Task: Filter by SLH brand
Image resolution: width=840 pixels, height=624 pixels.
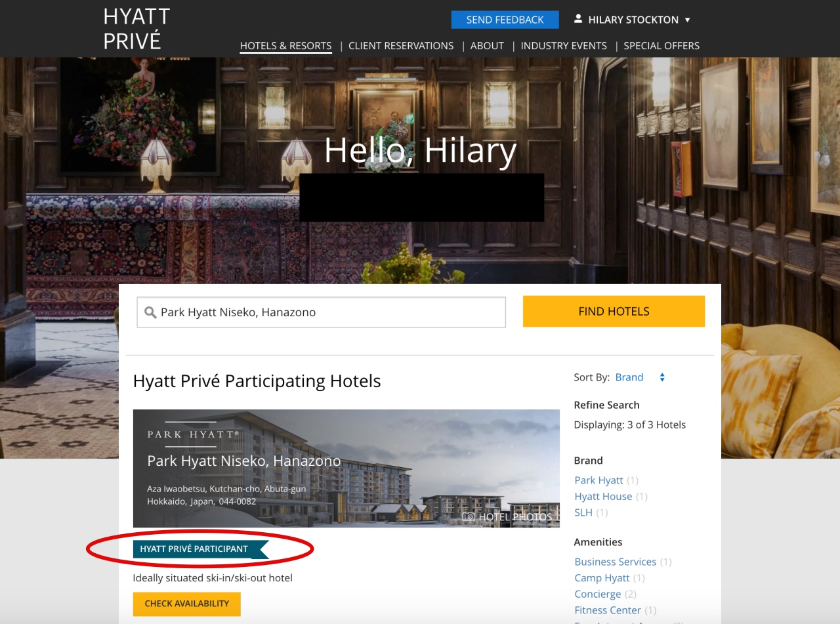Action: click(583, 512)
